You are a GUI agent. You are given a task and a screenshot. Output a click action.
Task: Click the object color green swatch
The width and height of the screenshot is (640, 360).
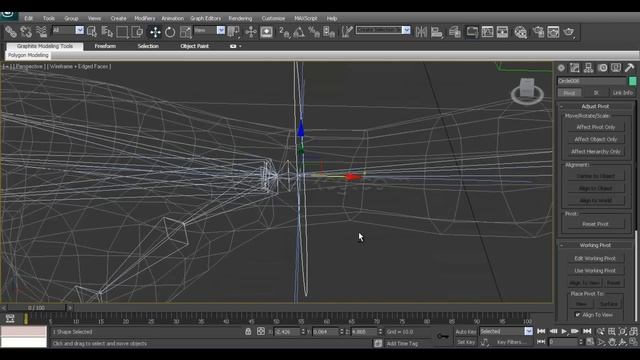pyautogui.click(x=632, y=81)
